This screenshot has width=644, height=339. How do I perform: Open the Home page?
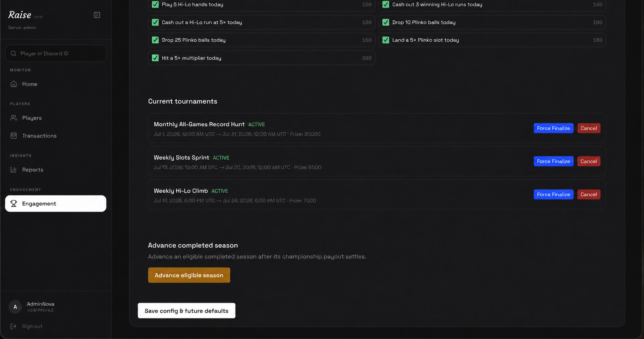(56, 84)
